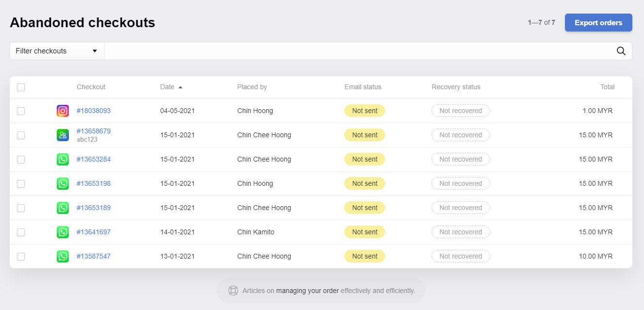Open checkout link #13653198
This screenshot has width=644, height=310.
[94, 183]
